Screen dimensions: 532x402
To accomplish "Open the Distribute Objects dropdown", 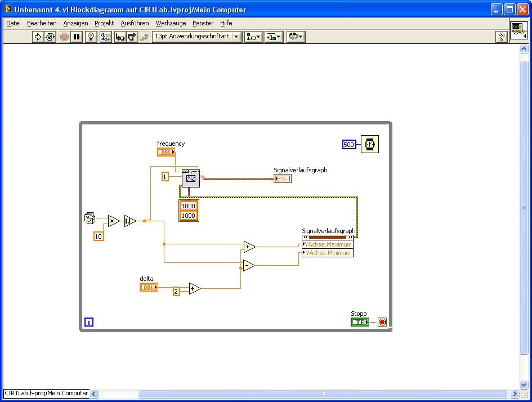I will point(274,37).
